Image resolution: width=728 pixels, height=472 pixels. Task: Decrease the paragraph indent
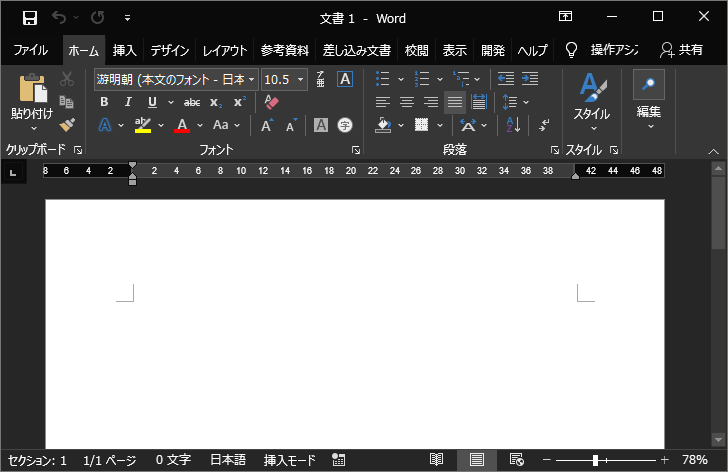[506, 78]
